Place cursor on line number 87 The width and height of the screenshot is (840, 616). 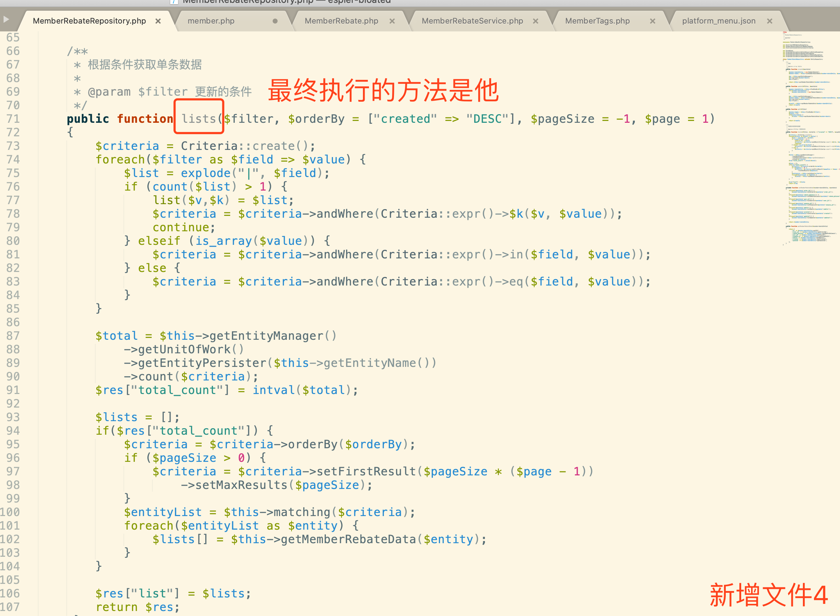coord(13,336)
